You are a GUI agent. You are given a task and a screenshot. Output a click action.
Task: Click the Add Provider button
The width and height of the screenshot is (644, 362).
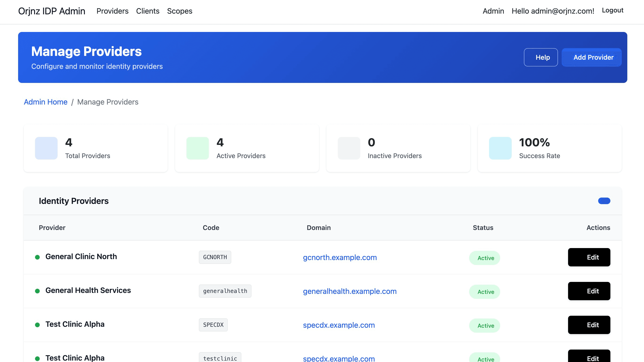tap(592, 57)
